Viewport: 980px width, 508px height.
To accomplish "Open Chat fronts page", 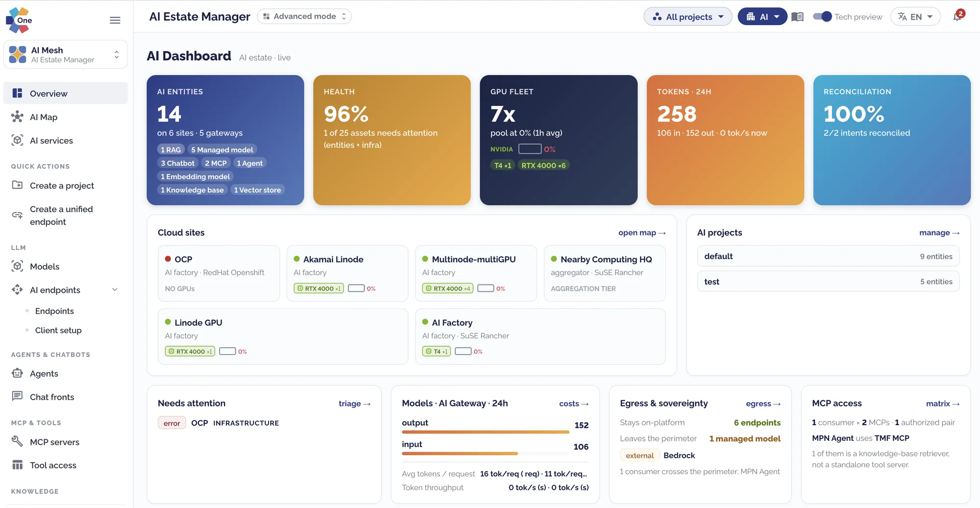I will tap(66, 397).
